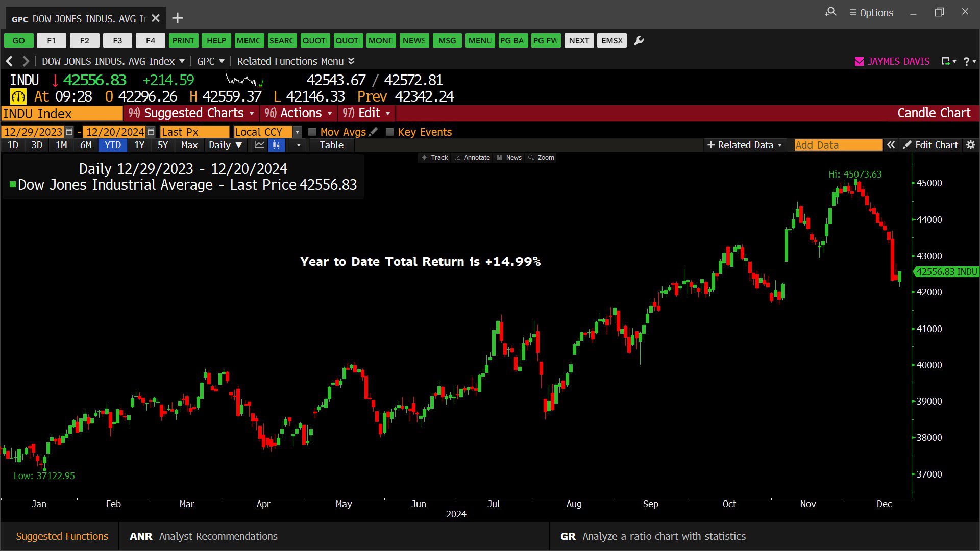Click the green NEWS button

pos(413,40)
